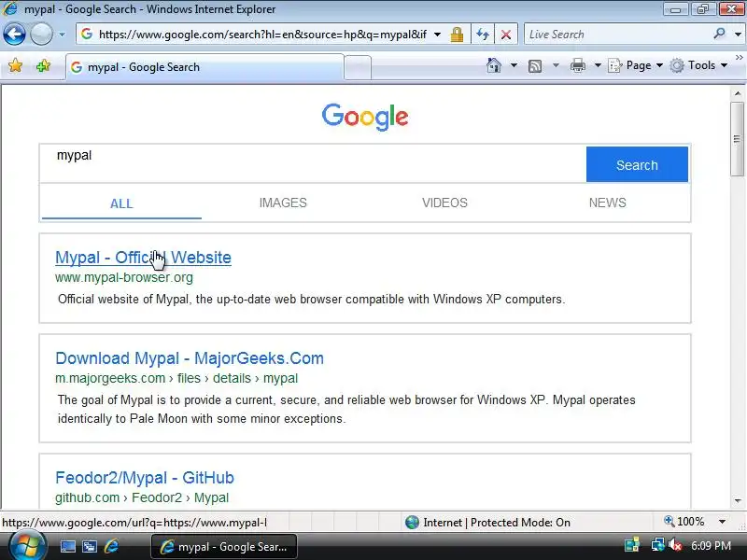Click the scrollbar down arrow

click(x=738, y=500)
